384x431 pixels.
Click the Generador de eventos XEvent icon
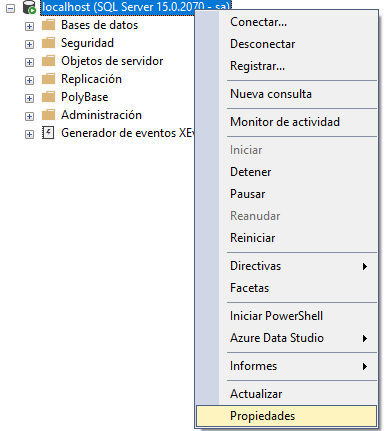coord(48,133)
